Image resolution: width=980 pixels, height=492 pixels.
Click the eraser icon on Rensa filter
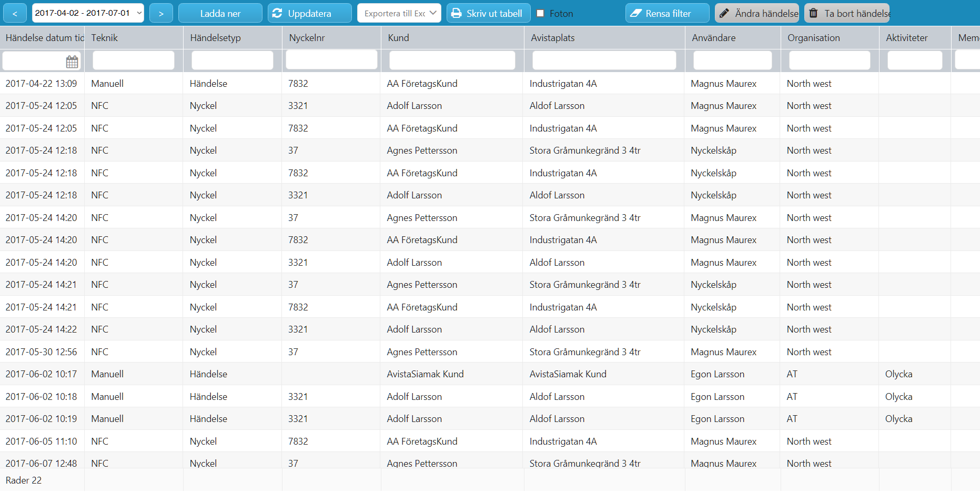(x=636, y=13)
